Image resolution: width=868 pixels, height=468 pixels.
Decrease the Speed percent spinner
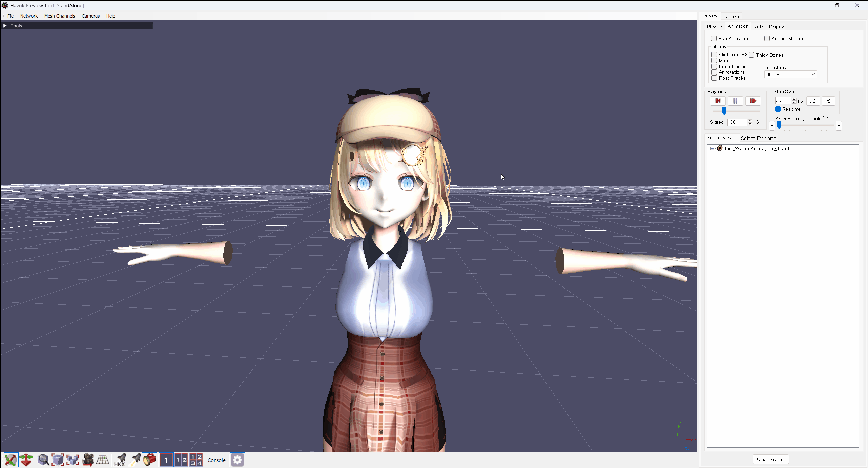click(x=750, y=124)
